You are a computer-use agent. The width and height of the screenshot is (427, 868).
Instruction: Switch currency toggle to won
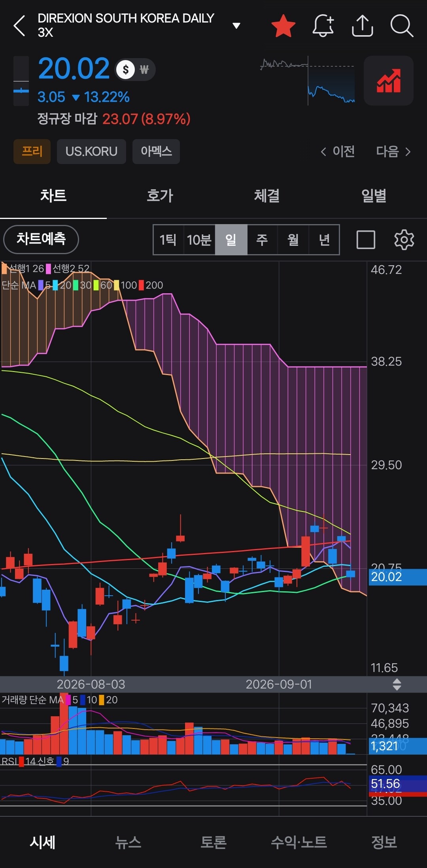coord(144,70)
